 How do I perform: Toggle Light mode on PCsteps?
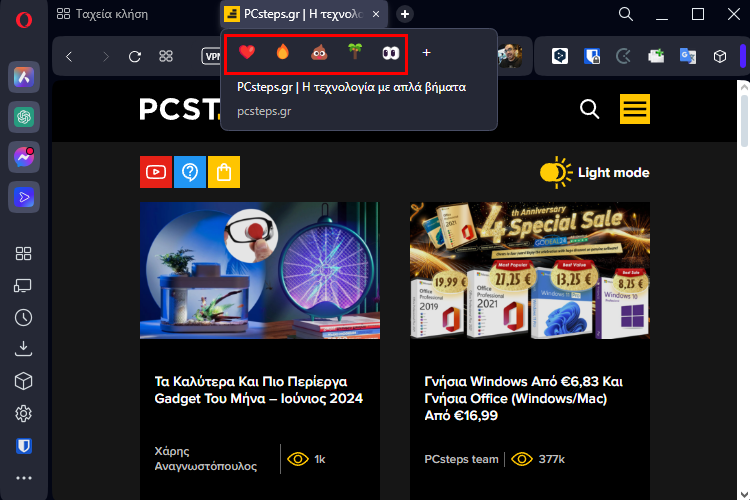click(x=595, y=172)
